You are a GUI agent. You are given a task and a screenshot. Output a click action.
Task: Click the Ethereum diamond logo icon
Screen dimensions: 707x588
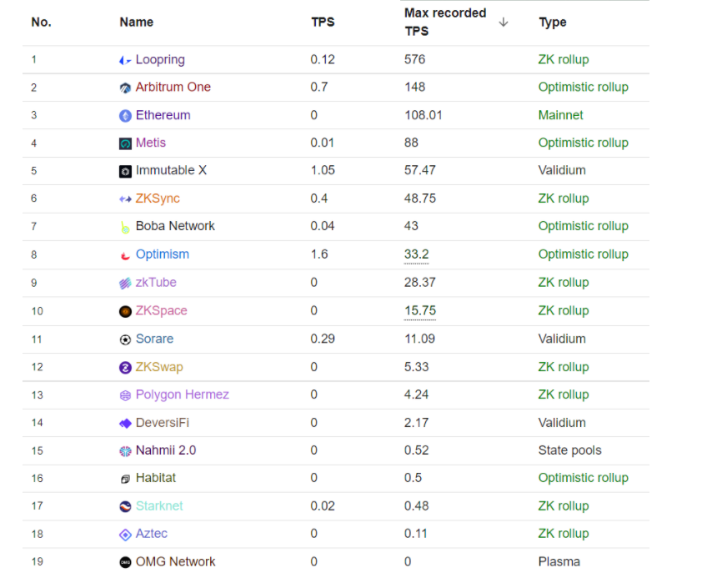(125, 116)
